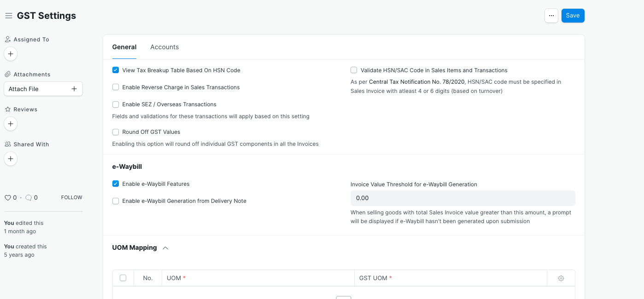Click the GST UOM column header
The width and height of the screenshot is (644, 299).
click(451, 278)
